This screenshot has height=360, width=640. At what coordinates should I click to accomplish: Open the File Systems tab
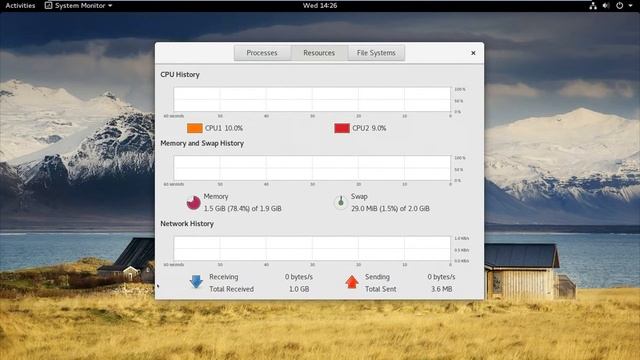[x=376, y=53]
